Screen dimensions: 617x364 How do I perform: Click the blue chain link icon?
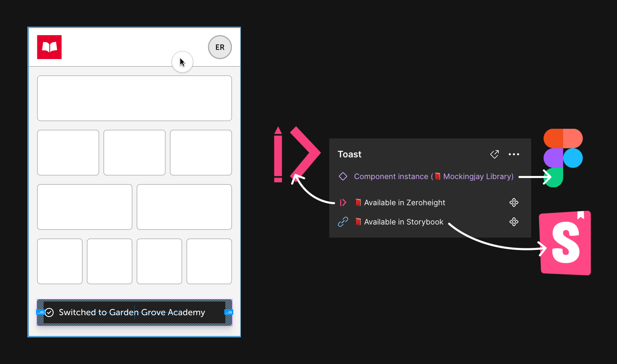click(x=343, y=222)
